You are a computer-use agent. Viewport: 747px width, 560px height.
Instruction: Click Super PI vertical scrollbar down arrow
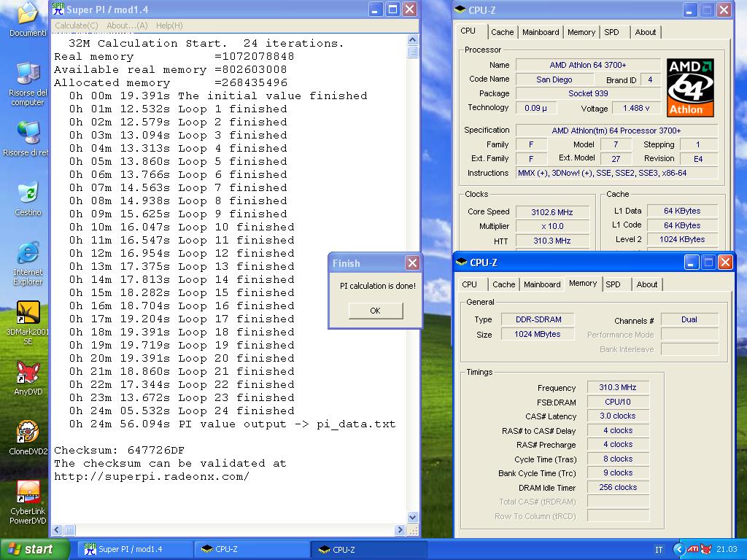coord(413,517)
